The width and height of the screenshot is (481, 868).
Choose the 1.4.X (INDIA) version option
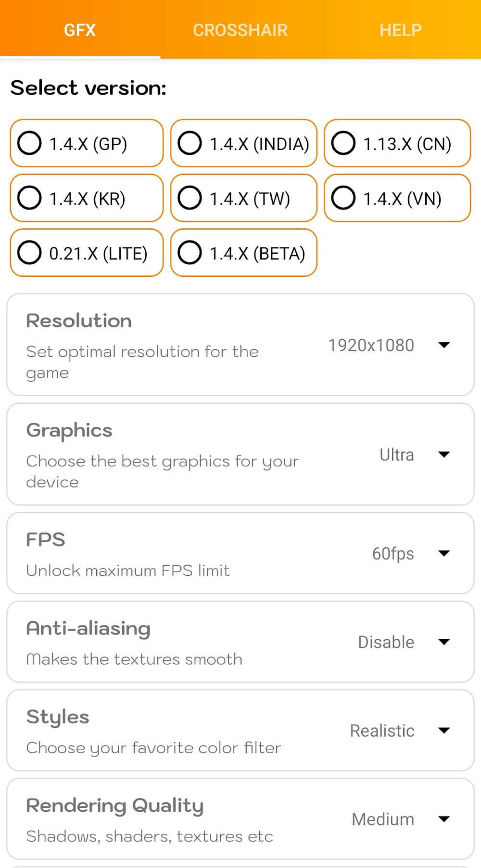pyautogui.click(x=190, y=143)
